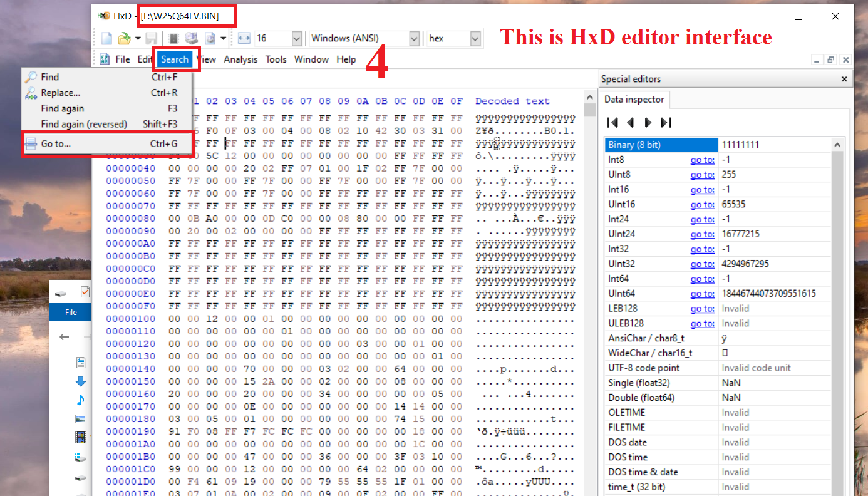Viewport: 868px width, 496px height.
Task: Click the go to link for UInt64
Action: (x=702, y=294)
